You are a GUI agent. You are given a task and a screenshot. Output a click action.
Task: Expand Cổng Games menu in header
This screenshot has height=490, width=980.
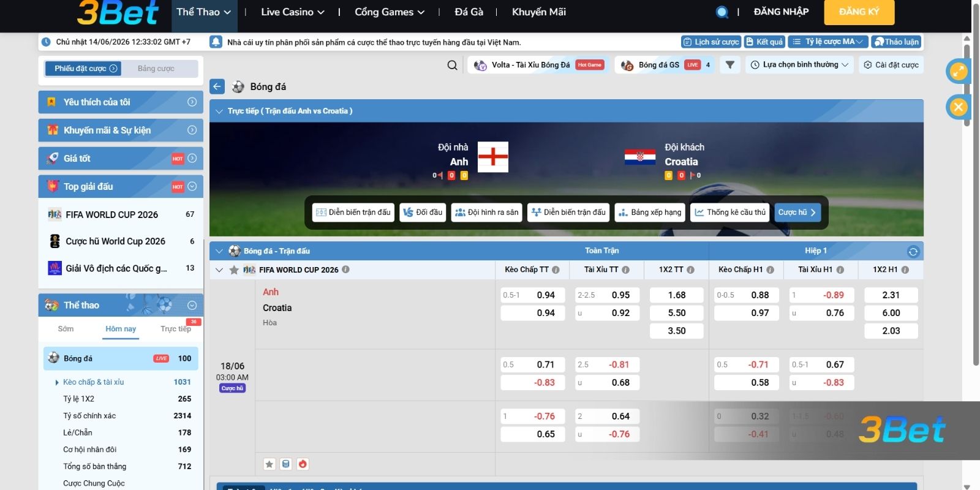[x=390, y=12]
